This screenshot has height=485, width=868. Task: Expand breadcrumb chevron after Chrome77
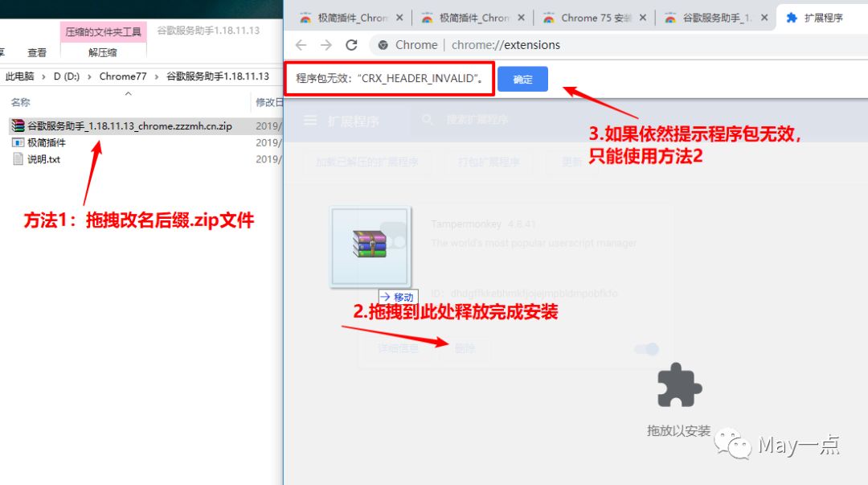tap(156, 76)
